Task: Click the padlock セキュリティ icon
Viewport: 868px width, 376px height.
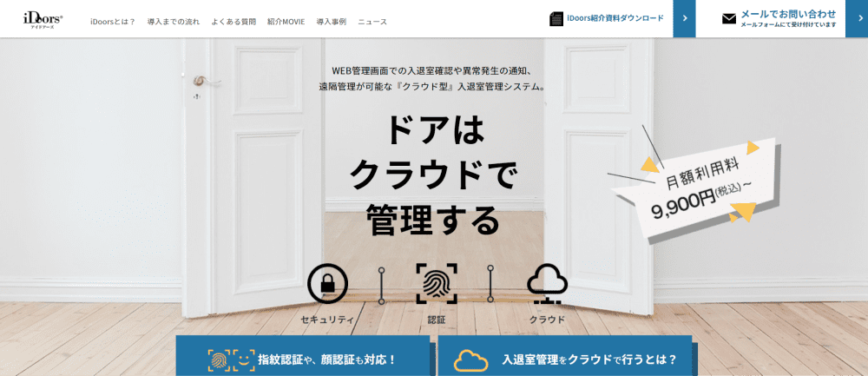Action: pos(327,284)
